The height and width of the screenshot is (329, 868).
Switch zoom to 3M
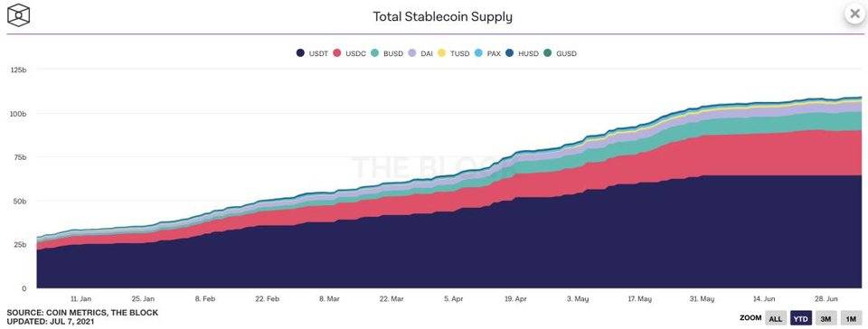click(826, 318)
